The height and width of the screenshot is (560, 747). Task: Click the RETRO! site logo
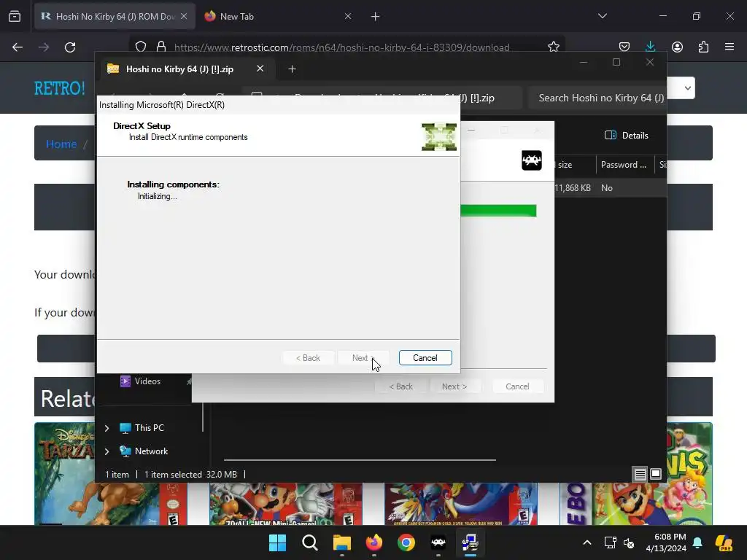point(60,88)
